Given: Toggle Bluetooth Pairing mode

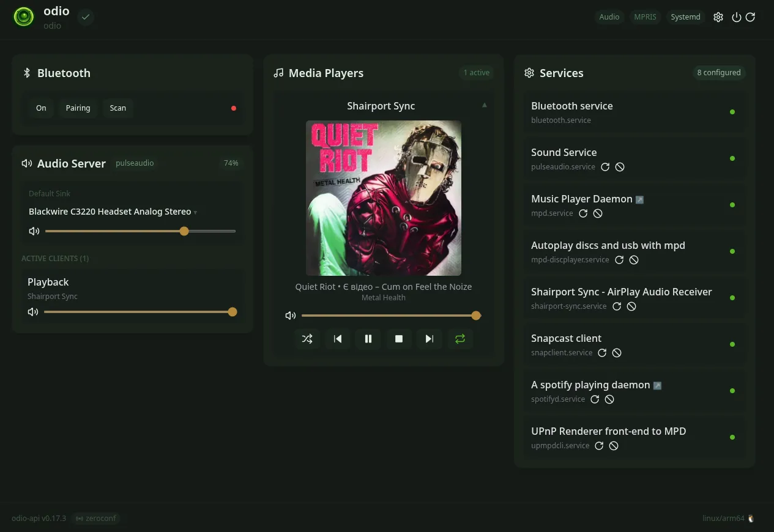Looking at the screenshot, I should click(x=78, y=108).
